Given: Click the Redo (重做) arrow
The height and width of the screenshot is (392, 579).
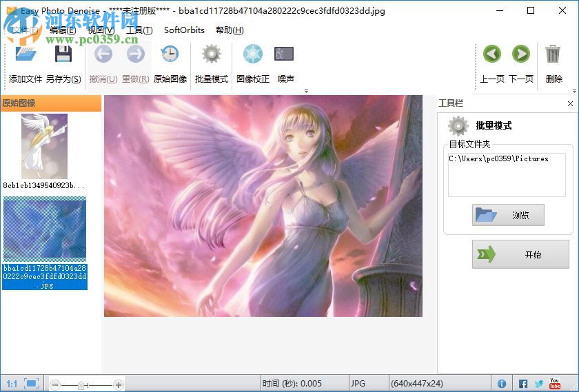Looking at the screenshot, I should coord(136,54).
